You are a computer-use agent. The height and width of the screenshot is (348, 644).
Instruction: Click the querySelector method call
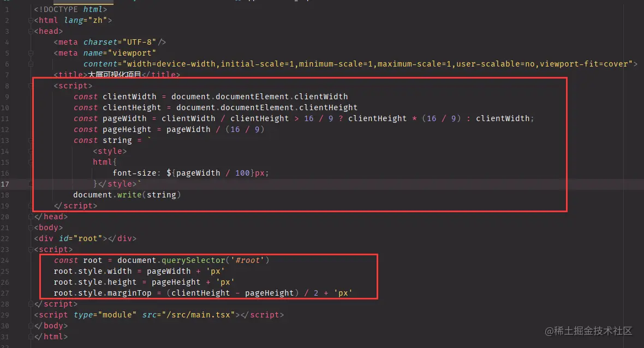point(193,260)
